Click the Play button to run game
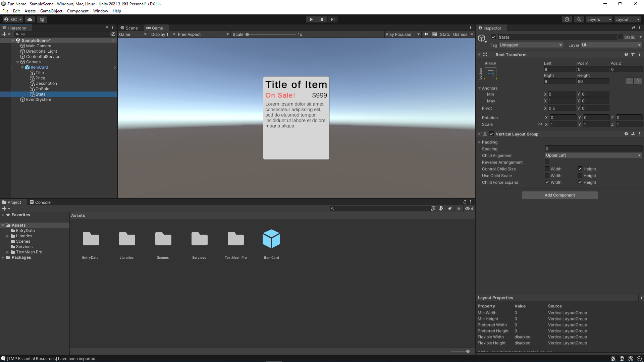Viewport: 644px width, 362px height. pos(311,19)
